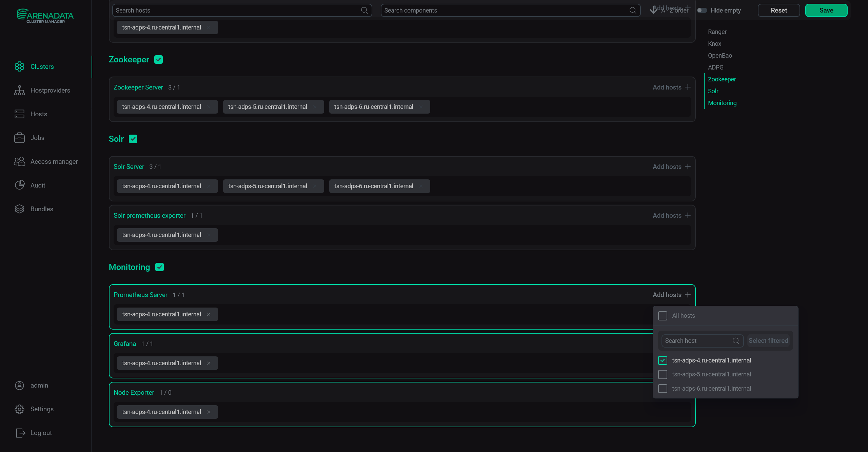The width and height of the screenshot is (868, 452).
Task: Click the A-Z order sort icon
Action: coord(653,10)
